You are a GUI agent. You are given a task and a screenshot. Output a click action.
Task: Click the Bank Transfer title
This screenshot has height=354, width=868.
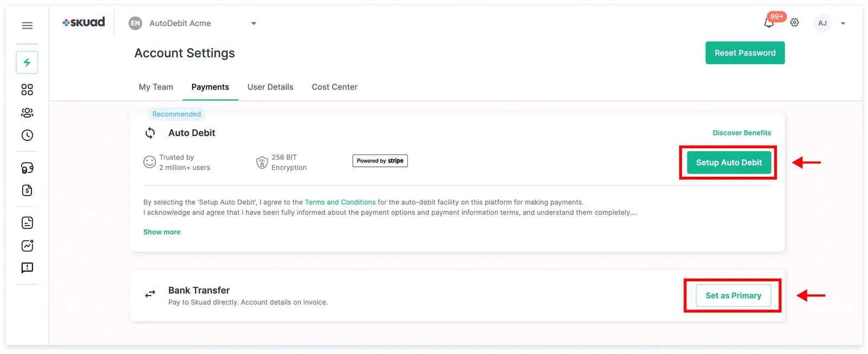pyautogui.click(x=199, y=290)
